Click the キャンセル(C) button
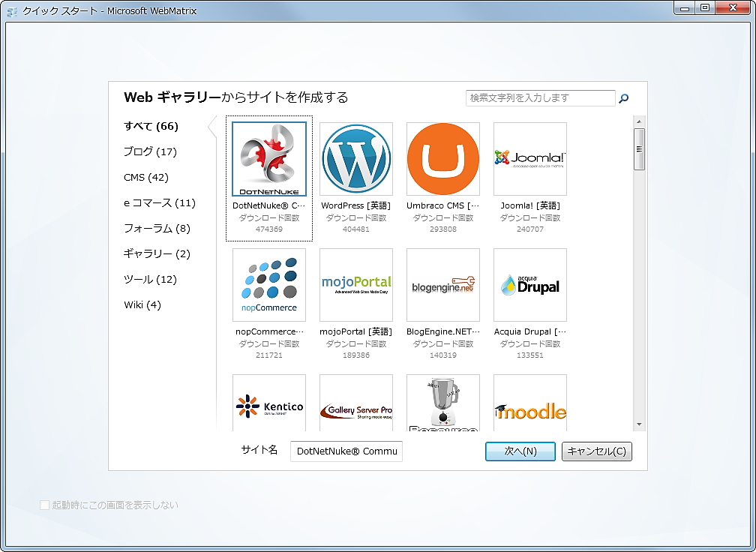756x552 pixels. pos(596,451)
